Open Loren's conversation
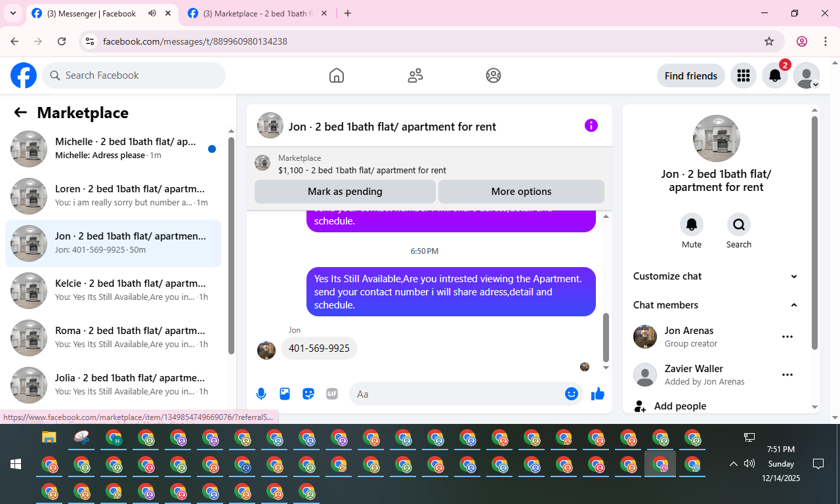Image resolution: width=840 pixels, height=504 pixels. 113,196
